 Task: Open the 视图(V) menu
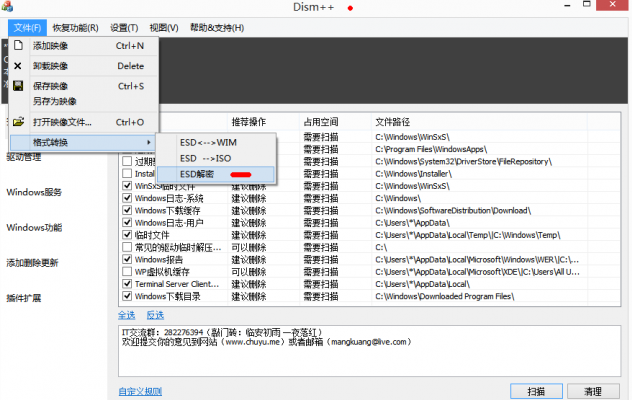pyautogui.click(x=164, y=28)
